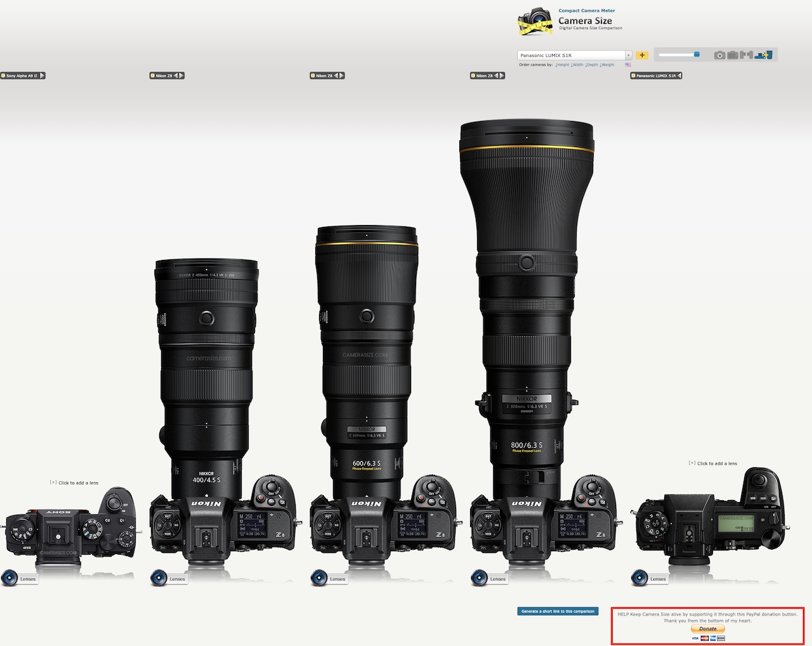Move the Nikon Z8 with 400/4.5 lens left
The image size is (812, 646).
[x=176, y=75]
